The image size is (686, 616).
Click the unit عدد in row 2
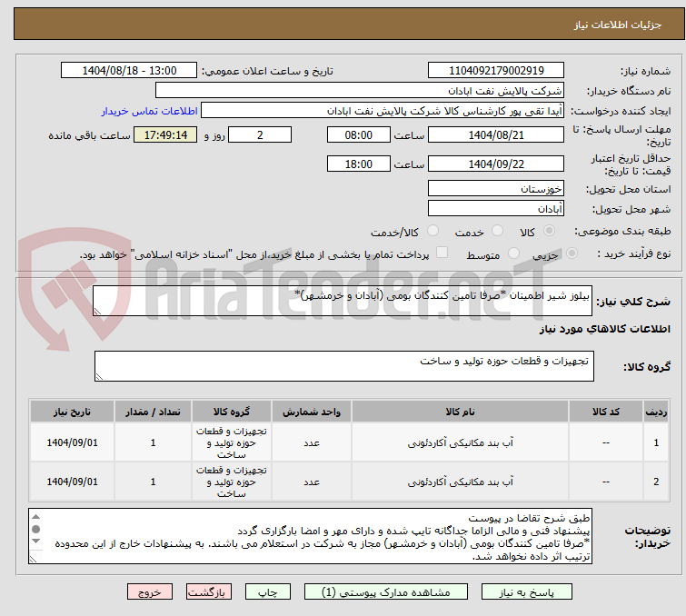(312, 482)
